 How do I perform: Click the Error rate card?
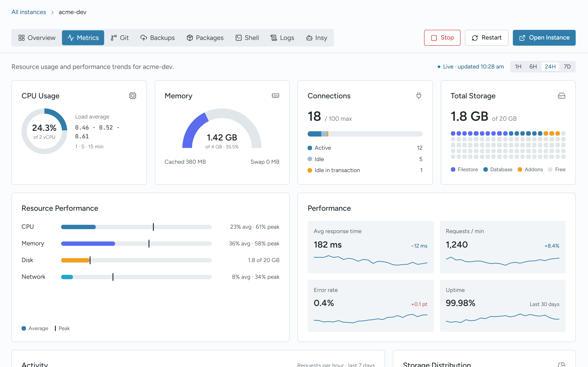[370, 306]
